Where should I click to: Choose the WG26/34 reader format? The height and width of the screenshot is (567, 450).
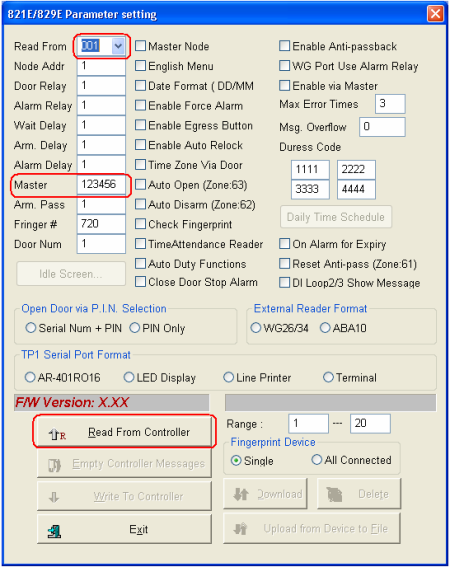(256, 328)
